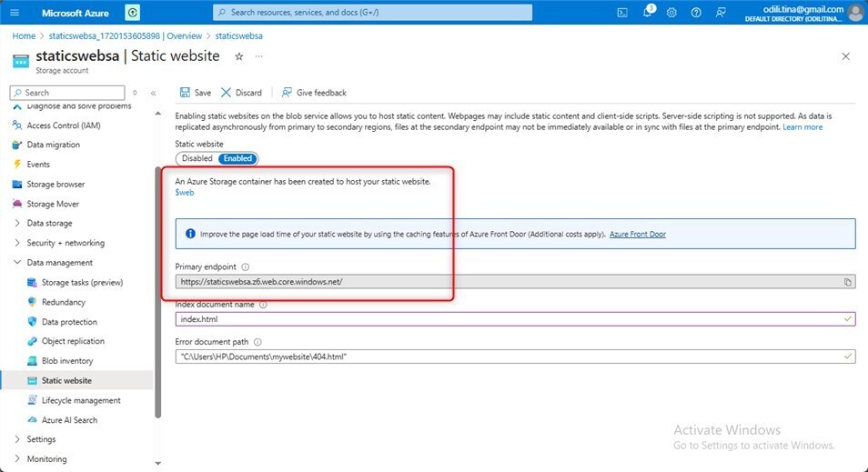Click sidebar scrollbar up arrow

click(157, 114)
